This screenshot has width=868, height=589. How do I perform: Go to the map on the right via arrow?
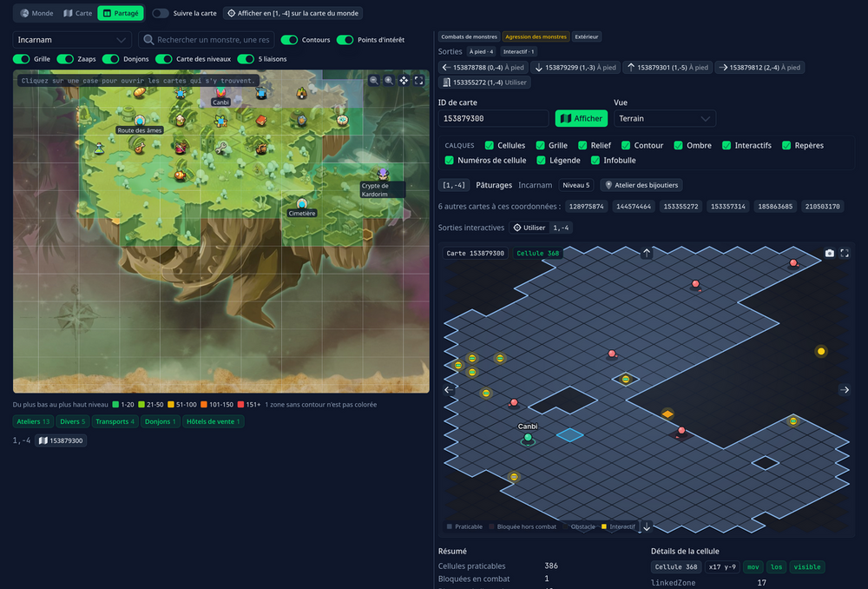tap(845, 389)
